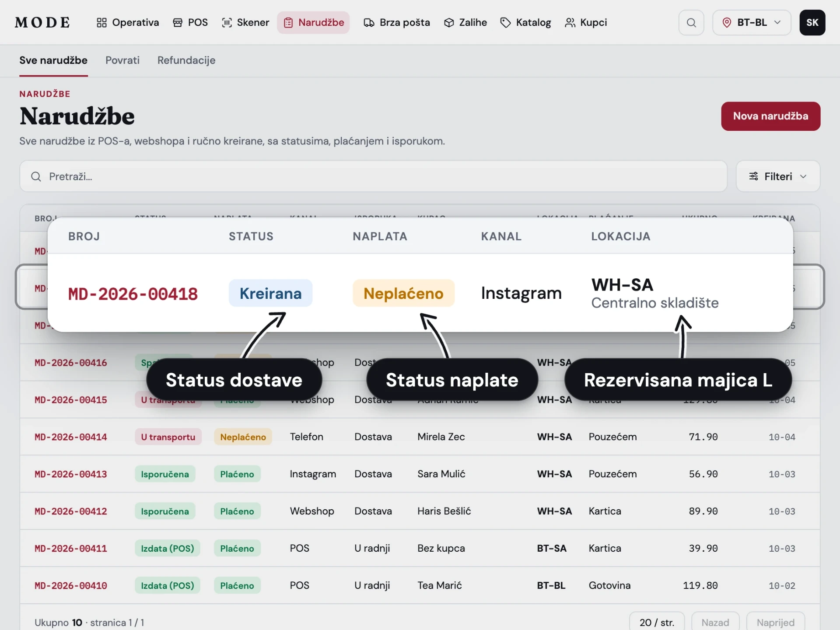Click the 119.80 total amount
Viewport: 840px width, 630px height.
click(x=700, y=586)
